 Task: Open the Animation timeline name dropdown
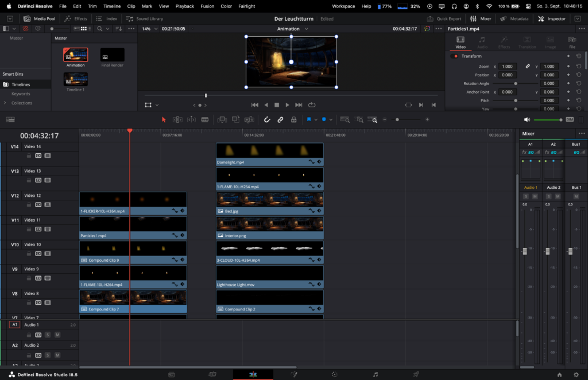pos(292,29)
